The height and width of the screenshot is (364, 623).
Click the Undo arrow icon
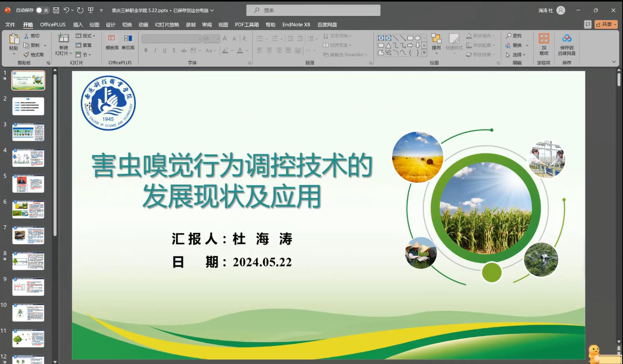[x=67, y=10]
